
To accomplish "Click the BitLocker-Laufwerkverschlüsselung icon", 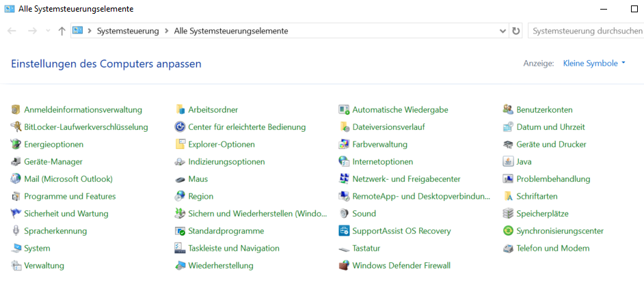I will pos(16,127).
